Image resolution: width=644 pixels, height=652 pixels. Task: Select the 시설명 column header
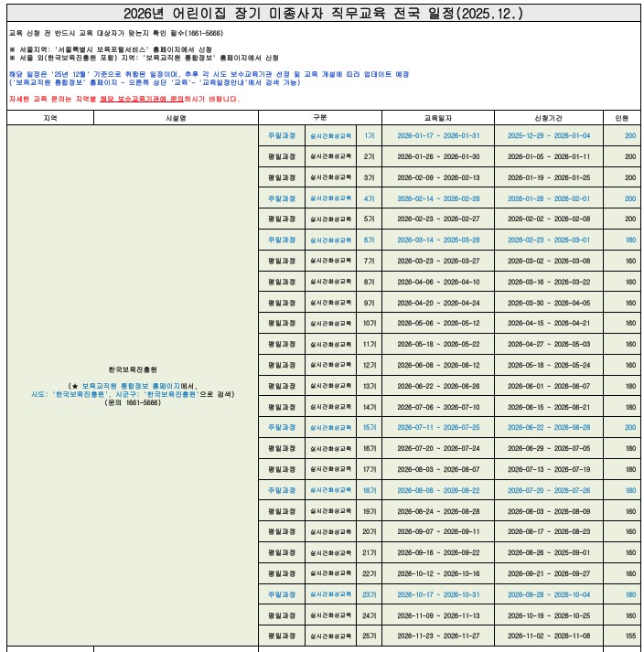[176, 118]
